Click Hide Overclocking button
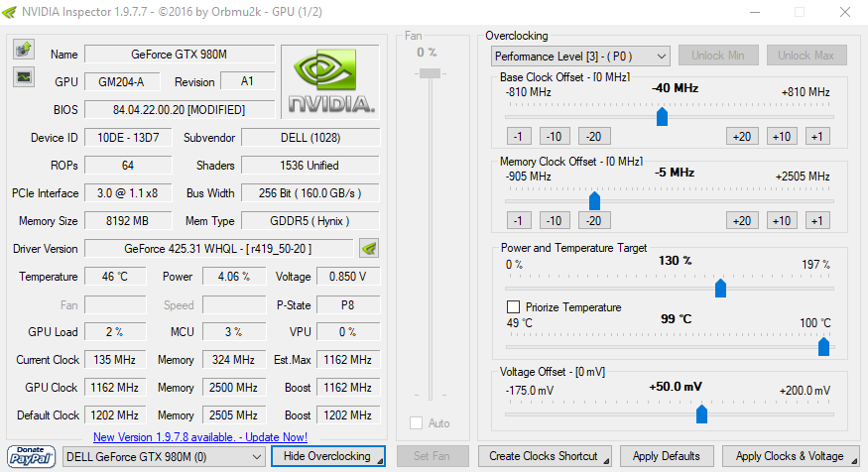Viewport: 868px width, 472px height. [327, 456]
